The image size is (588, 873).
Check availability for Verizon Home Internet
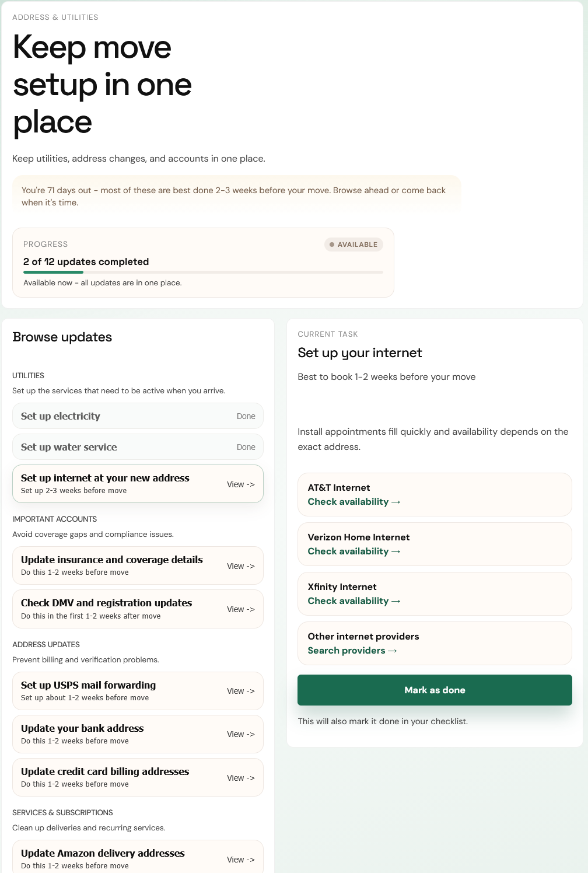pos(354,551)
